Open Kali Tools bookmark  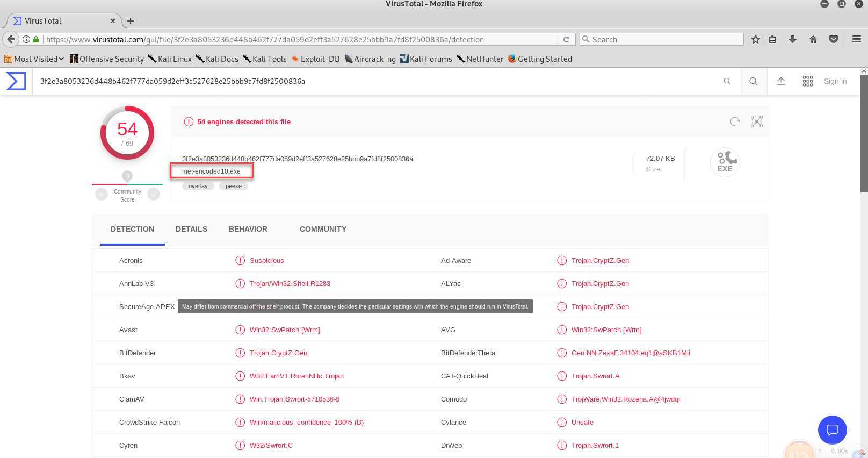264,59
